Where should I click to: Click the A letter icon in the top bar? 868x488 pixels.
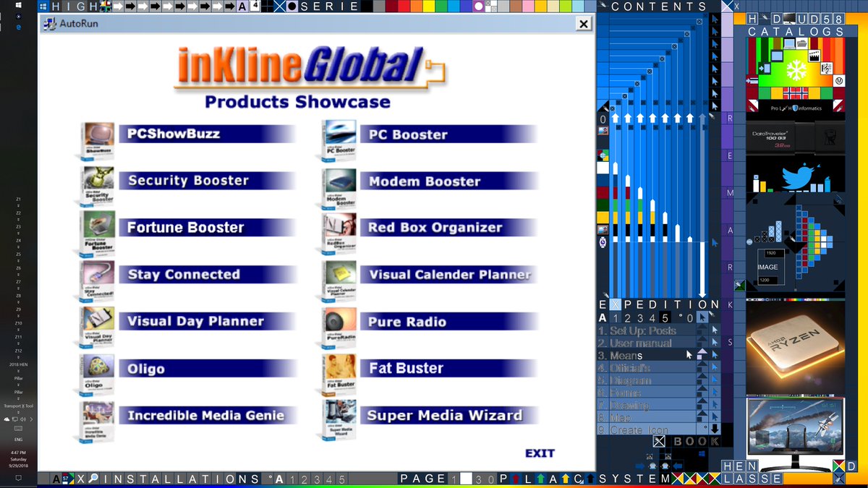242,6
